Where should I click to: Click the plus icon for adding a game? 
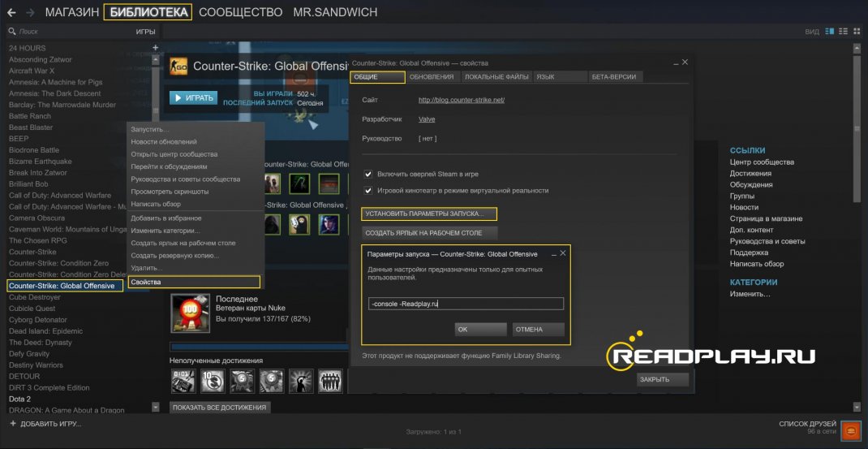[x=13, y=424]
